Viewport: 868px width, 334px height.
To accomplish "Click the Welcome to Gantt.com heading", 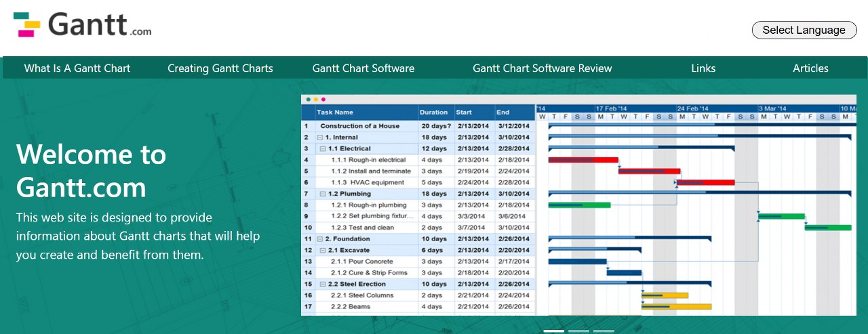I will click(x=92, y=171).
